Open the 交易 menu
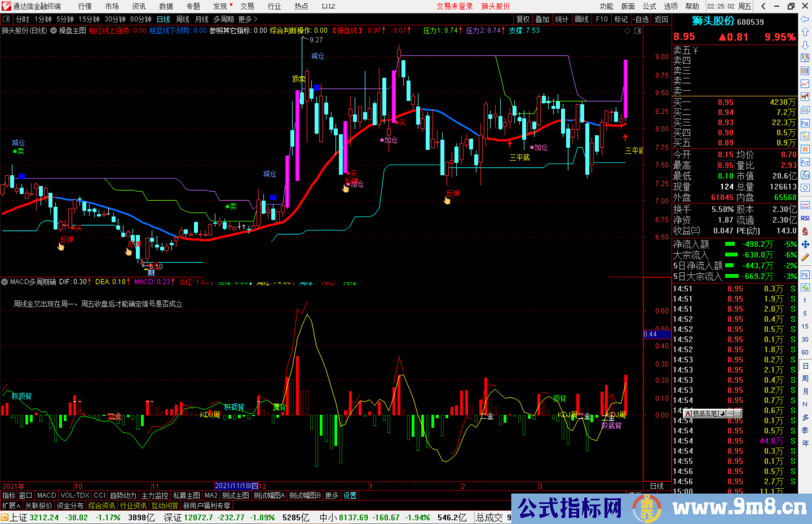The height and width of the screenshot is (524, 812). pyautogui.click(x=248, y=6)
